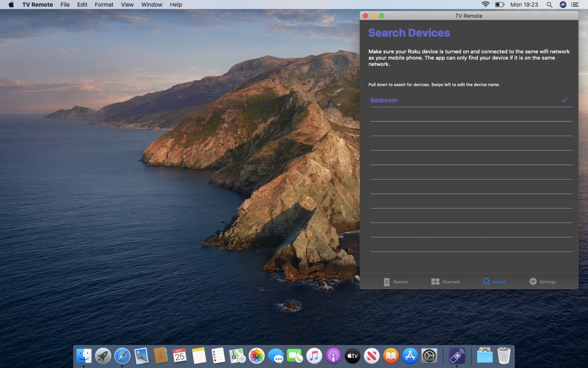Image resolution: width=588 pixels, height=368 pixels.
Task: Click the blue checkmark next to Bedroom
Action: 564,99
